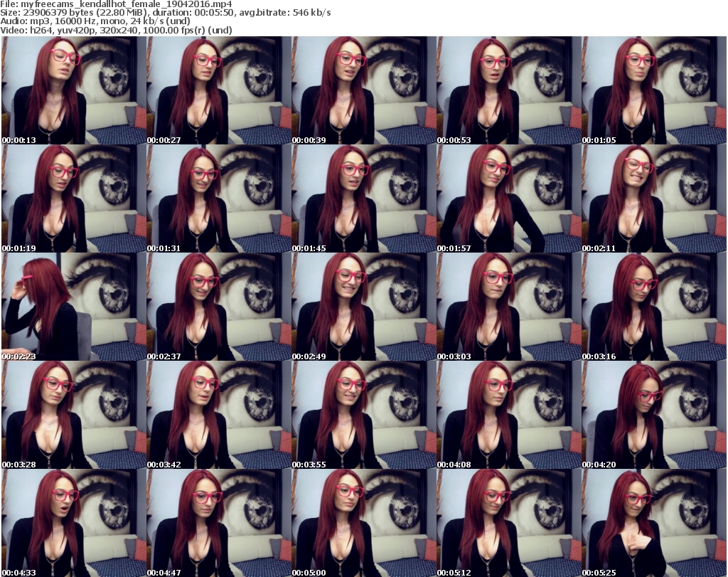
Task: Select the thumbnail frame stamped 00:04:20
Action: (654, 415)
